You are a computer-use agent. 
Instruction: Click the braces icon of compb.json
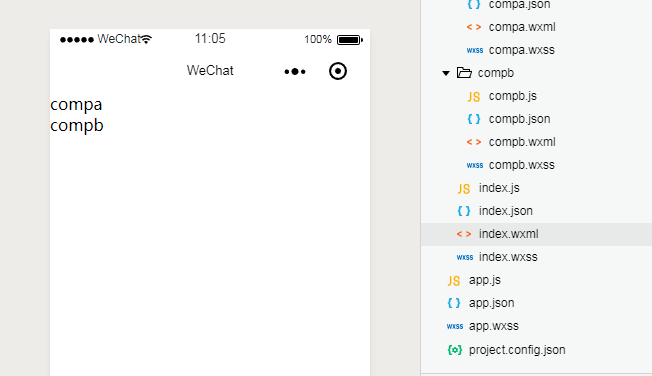pos(474,119)
